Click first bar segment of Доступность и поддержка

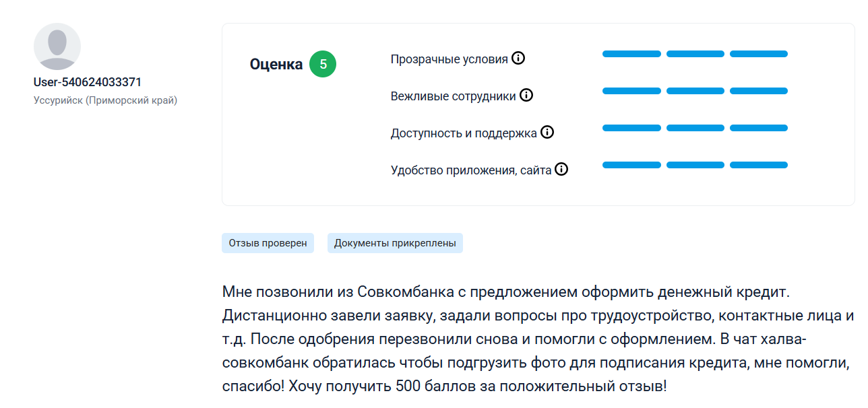click(x=631, y=128)
